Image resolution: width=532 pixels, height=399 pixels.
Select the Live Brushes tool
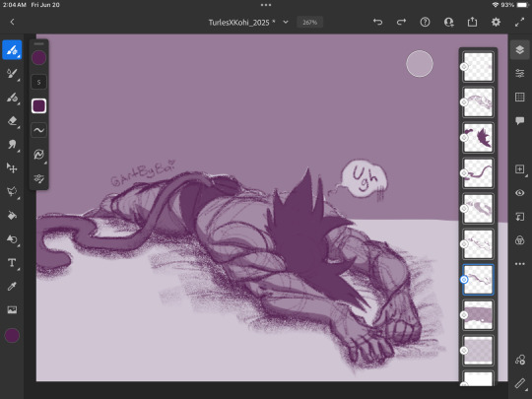[x=12, y=74]
